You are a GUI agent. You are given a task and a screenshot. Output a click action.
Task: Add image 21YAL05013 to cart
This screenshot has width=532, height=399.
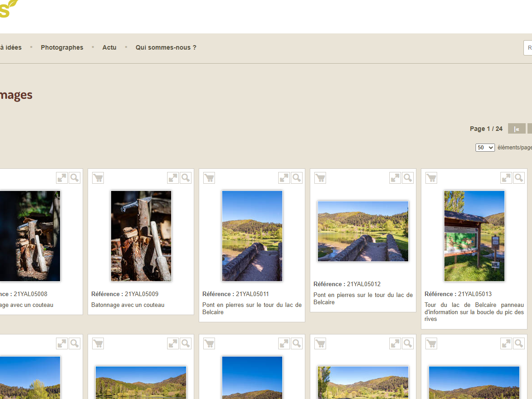pyautogui.click(x=431, y=178)
